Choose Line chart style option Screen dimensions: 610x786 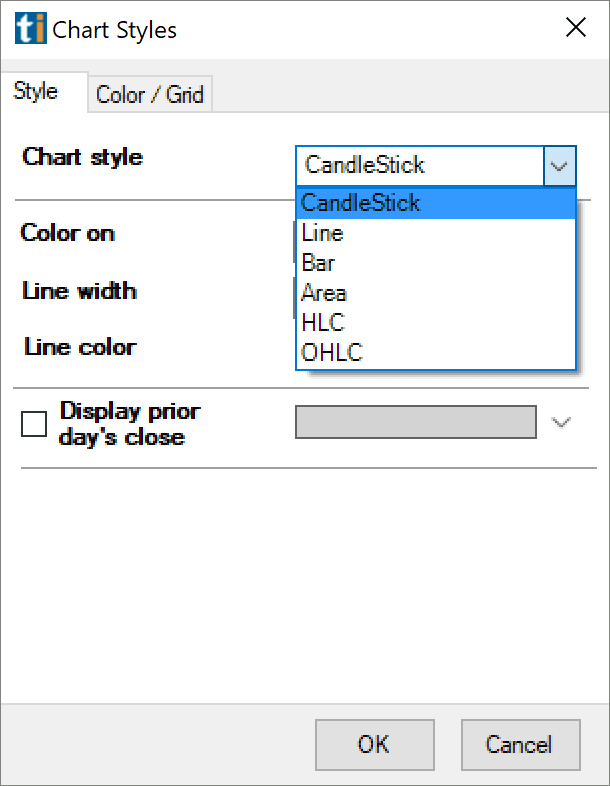[x=436, y=233]
